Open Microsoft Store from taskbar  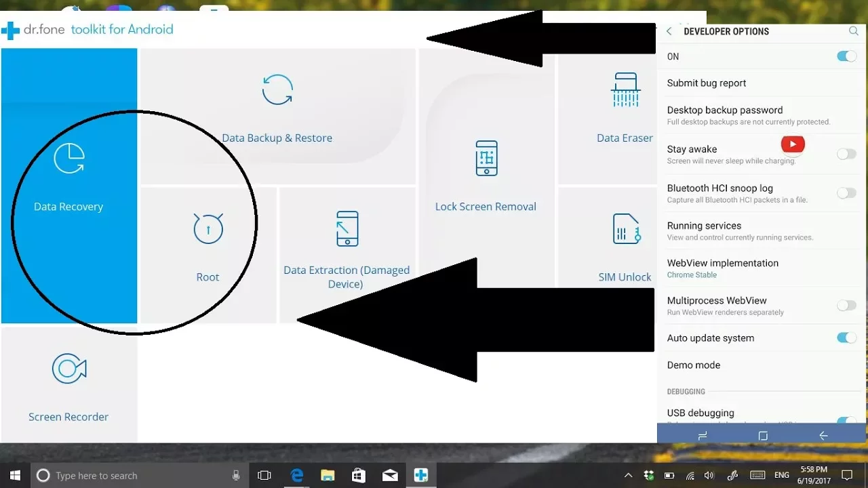359,475
